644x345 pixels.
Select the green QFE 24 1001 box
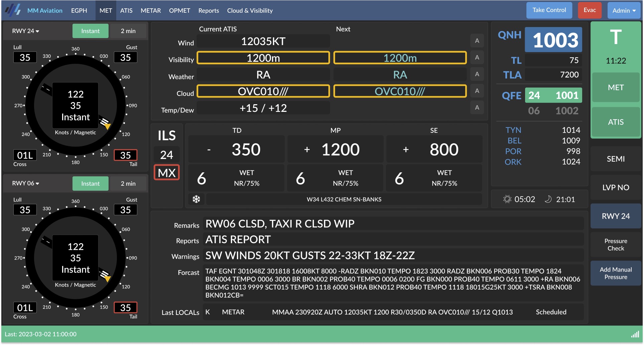pos(553,96)
